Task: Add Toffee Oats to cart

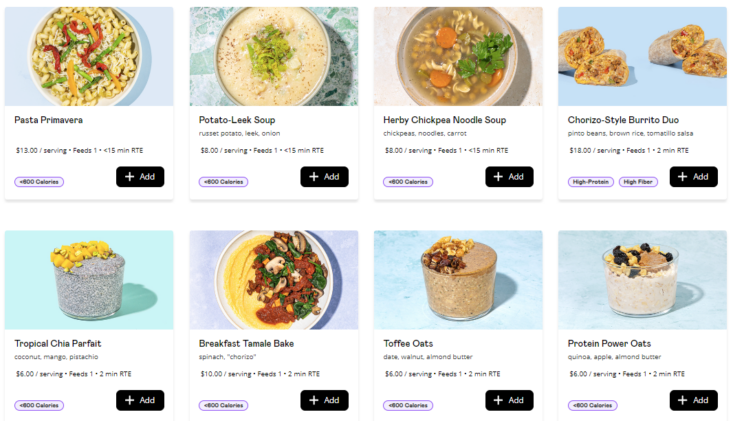Action: 509,400
